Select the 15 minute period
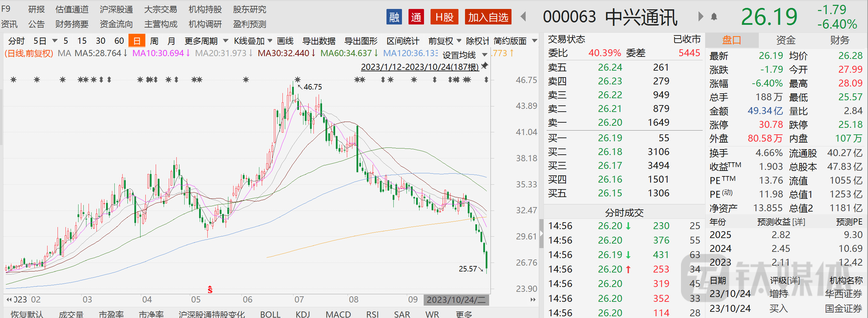The height and width of the screenshot is (318, 868). pyautogui.click(x=82, y=41)
